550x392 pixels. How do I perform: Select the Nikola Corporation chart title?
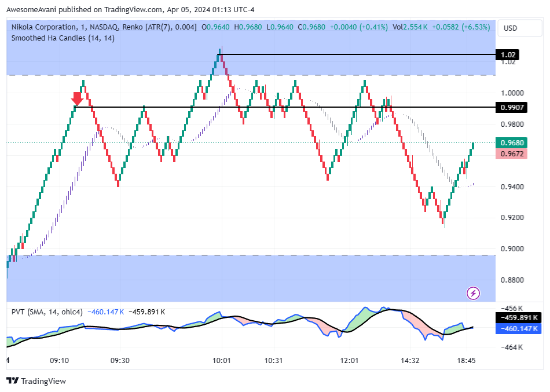click(x=43, y=27)
